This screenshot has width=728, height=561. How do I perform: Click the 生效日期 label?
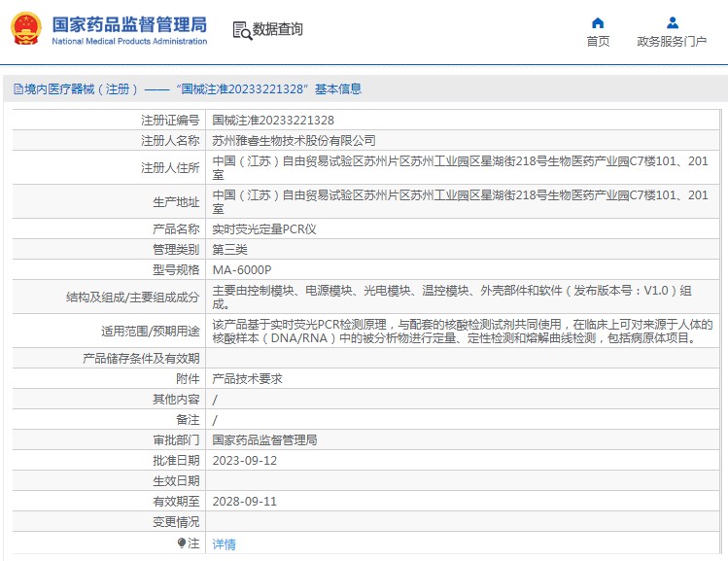click(177, 480)
